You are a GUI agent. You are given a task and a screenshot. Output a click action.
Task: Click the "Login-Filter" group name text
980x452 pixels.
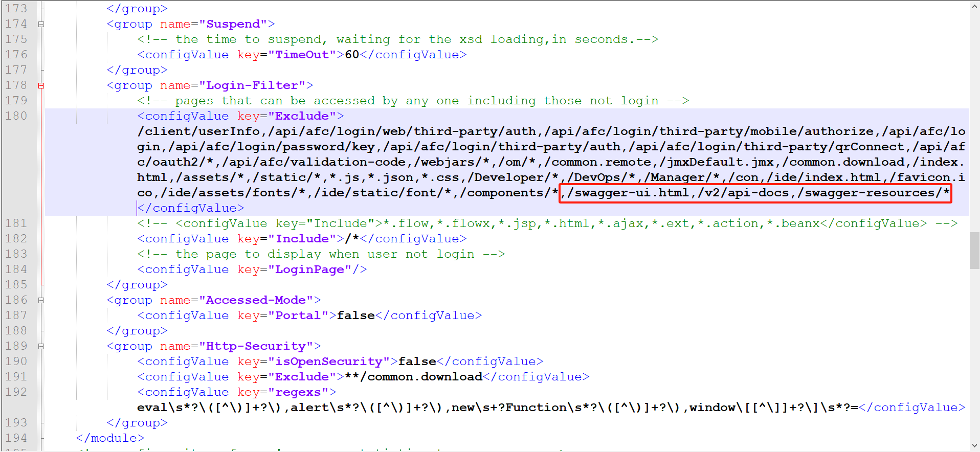[252, 85]
